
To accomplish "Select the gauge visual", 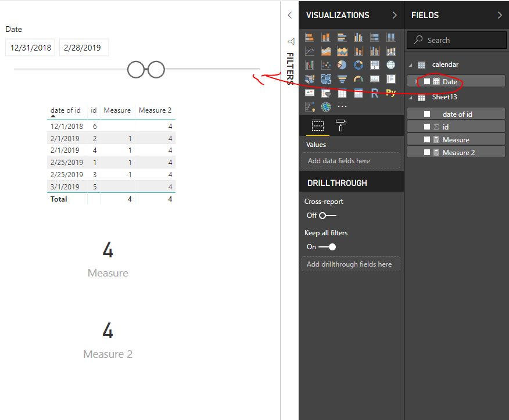I will (359, 79).
